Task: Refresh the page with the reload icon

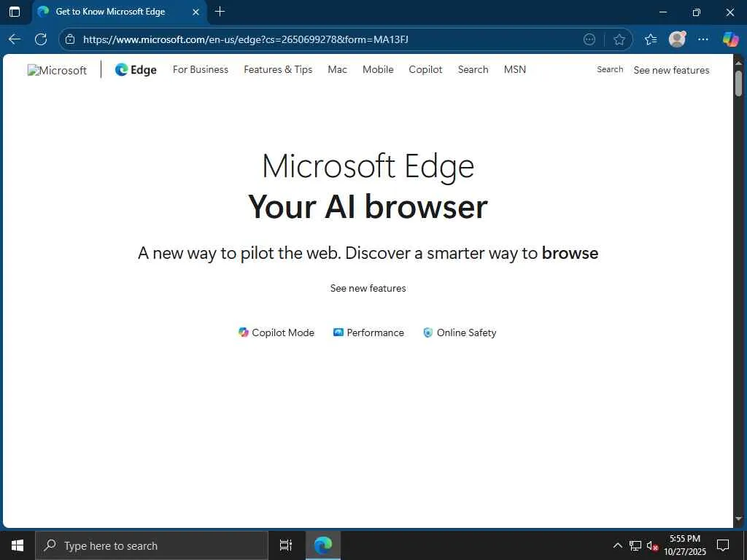Action: [x=41, y=39]
